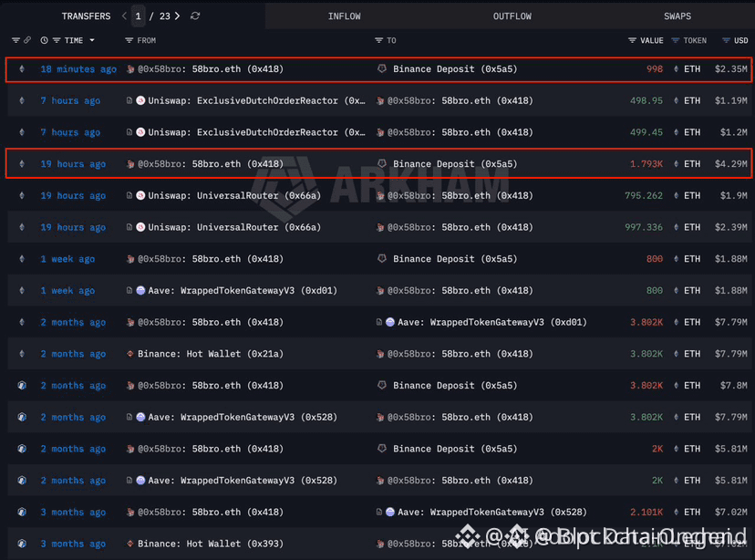Open the 19 hours ago 1.793K transaction
The width and height of the screenshot is (755, 560).
(73, 164)
